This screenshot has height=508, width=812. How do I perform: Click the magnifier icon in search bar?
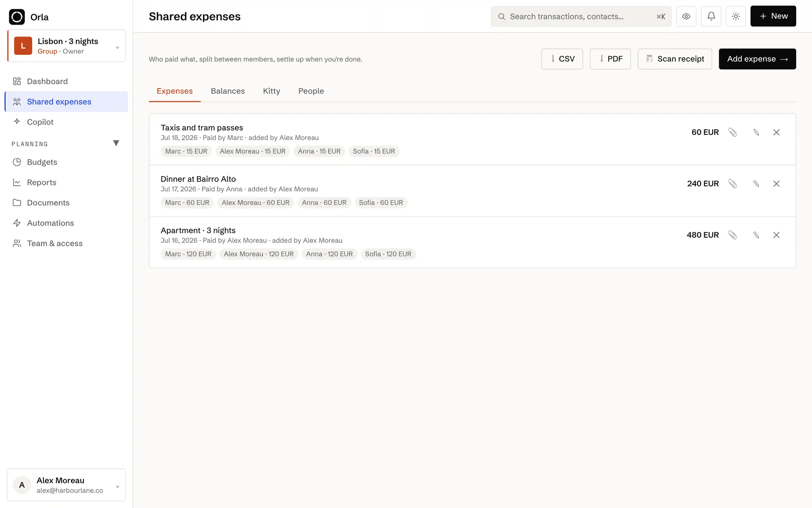click(x=502, y=17)
